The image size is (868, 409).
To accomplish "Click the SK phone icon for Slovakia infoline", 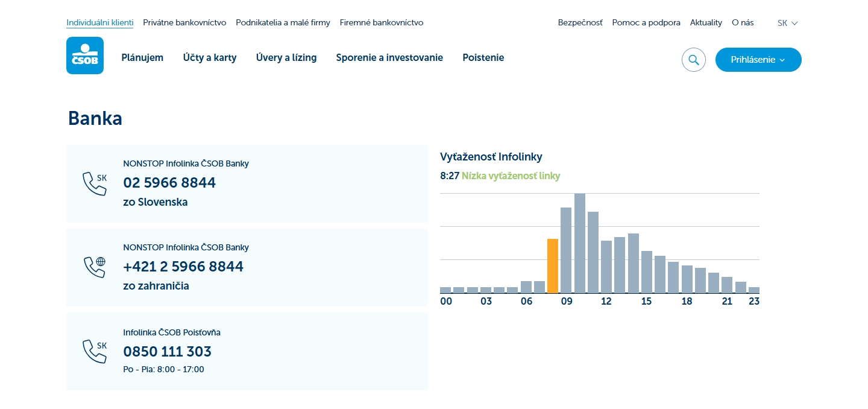I will tap(94, 183).
